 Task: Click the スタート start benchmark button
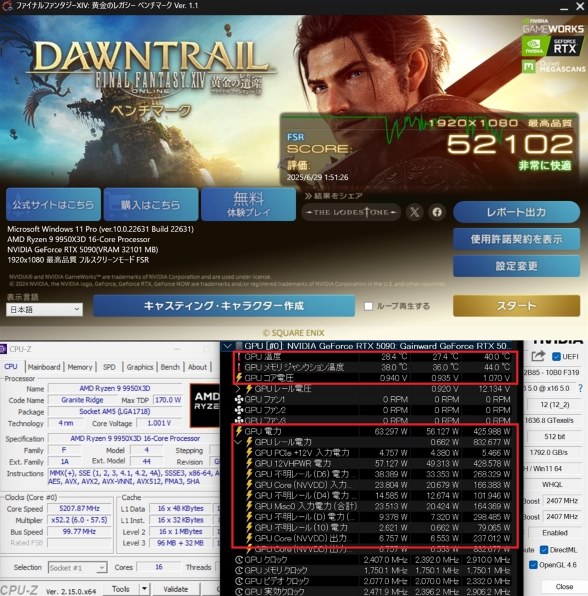516,306
